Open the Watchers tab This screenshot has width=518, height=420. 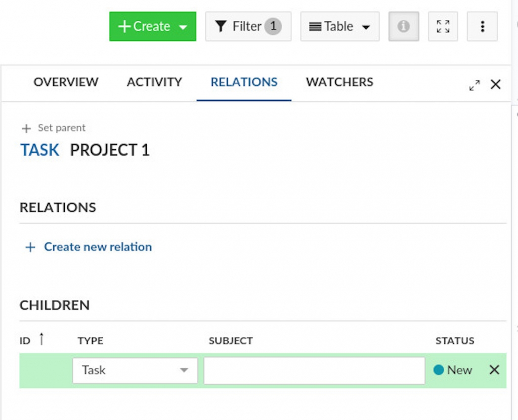click(x=339, y=82)
